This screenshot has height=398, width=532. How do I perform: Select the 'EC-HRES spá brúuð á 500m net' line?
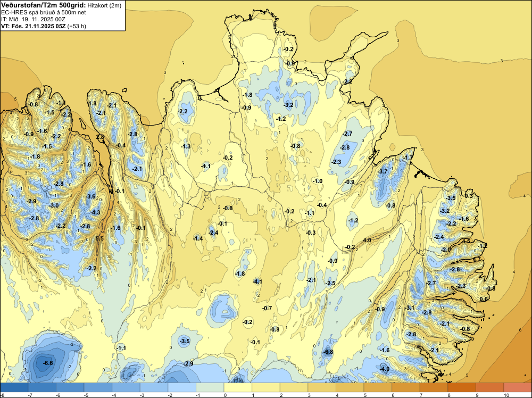click(x=44, y=12)
